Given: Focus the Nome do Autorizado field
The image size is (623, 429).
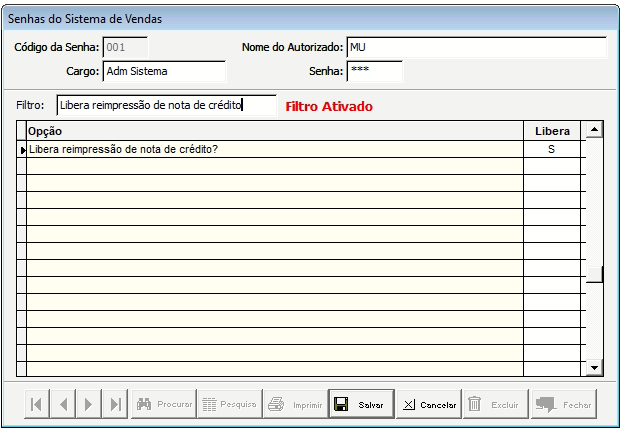Looking at the screenshot, I should 476,48.
